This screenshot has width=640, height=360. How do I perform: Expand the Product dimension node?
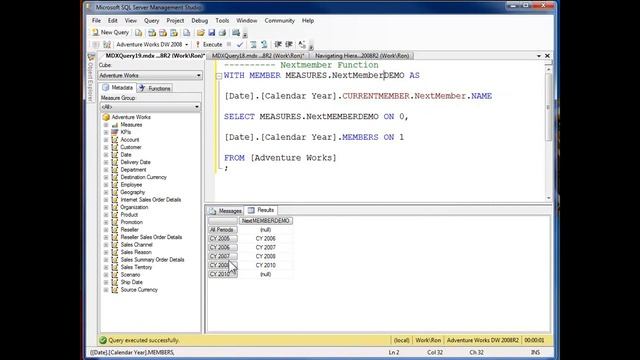click(x=106, y=215)
